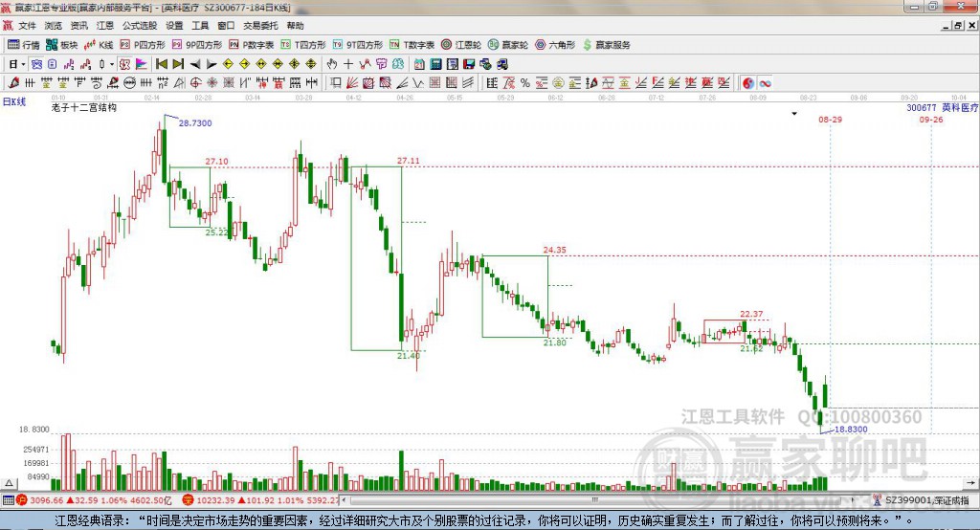Jump to the last bar icon
The image size is (980, 530).
click(178, 64)
